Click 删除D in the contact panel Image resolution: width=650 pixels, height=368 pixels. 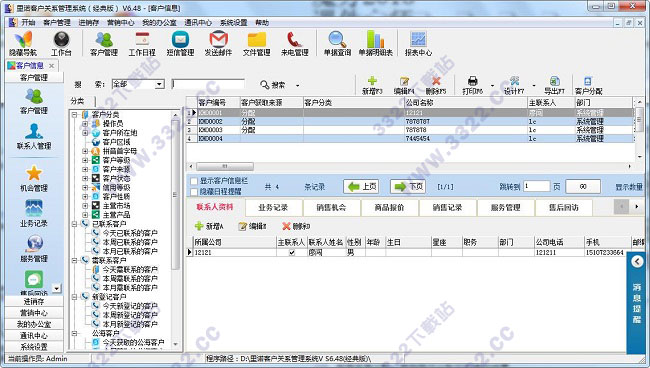click(x=296, y=226)
